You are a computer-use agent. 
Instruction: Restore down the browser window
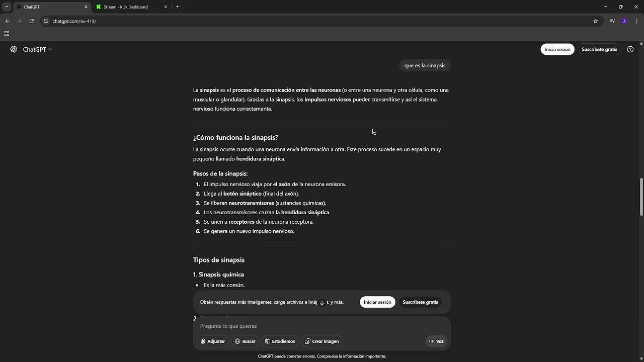click(x=620, y=7)
